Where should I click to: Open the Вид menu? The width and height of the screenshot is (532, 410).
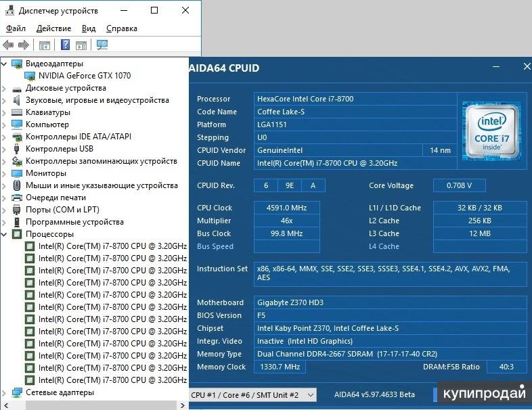point(89,28)
